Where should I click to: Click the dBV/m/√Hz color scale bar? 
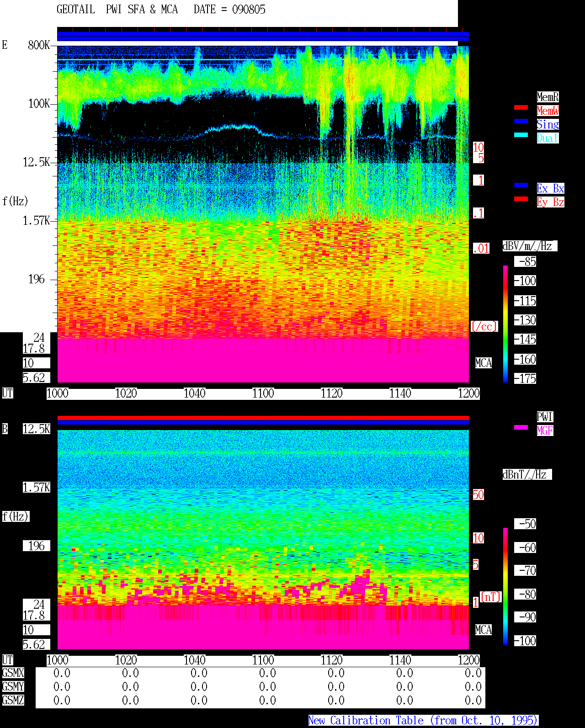click(x=505, y=324)
